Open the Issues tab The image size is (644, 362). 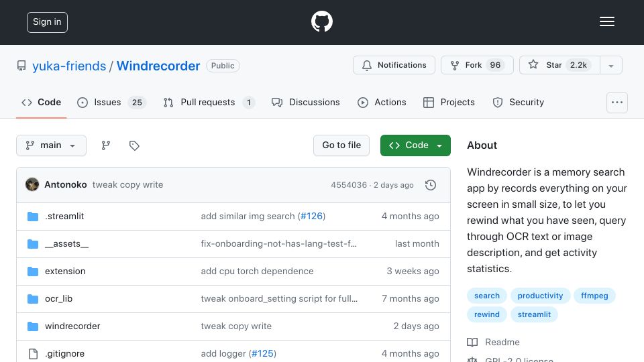(111, 102)
